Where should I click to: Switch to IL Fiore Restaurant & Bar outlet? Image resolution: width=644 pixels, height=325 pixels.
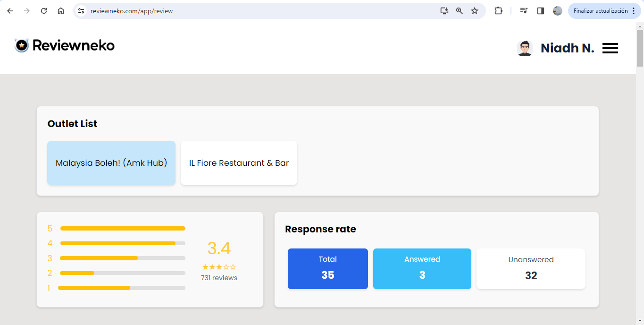coord(239,163)
